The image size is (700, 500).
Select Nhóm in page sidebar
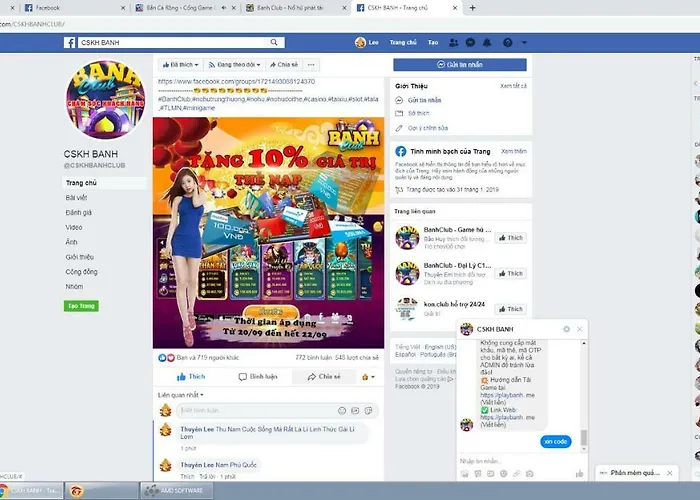click(x=74, y=286)
